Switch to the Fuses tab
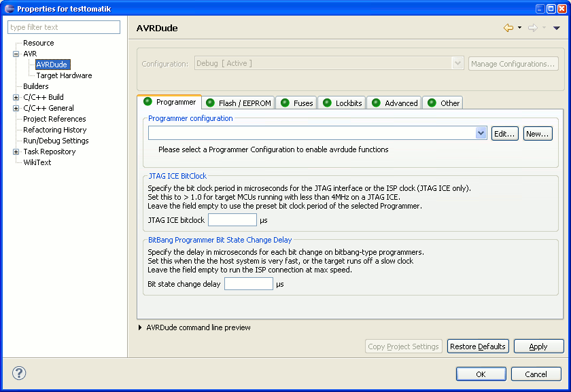Viewport: 571px width, 392px height. 296,103
